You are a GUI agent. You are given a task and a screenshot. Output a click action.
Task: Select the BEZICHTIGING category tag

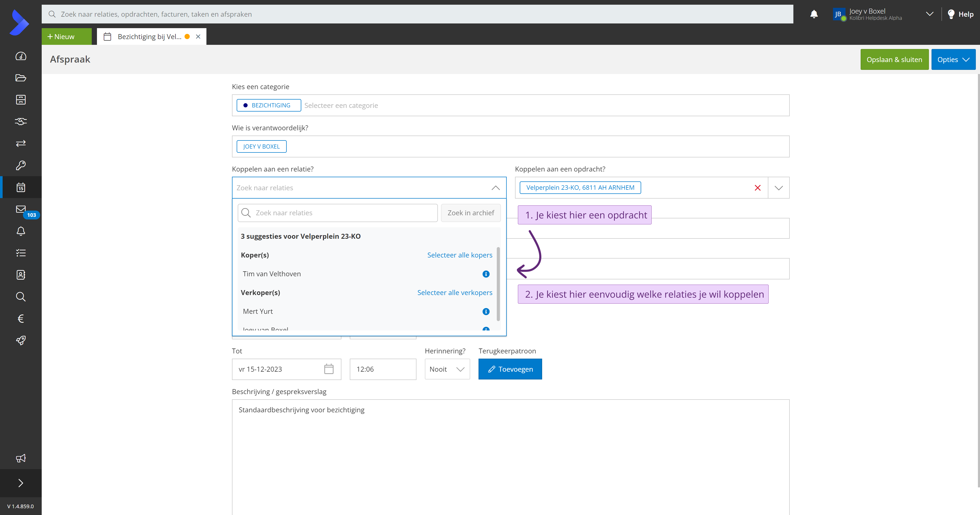[268, 105]
